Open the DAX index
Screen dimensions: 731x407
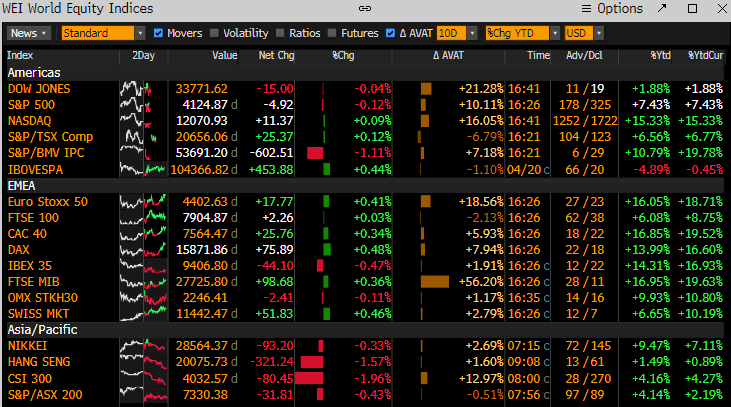(19, 250)
